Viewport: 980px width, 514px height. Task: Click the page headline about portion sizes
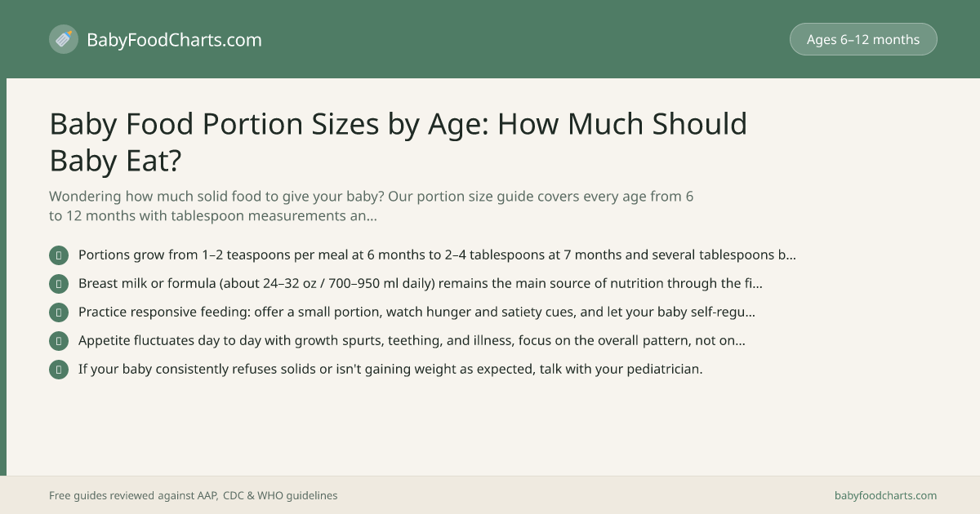[399, 142]
